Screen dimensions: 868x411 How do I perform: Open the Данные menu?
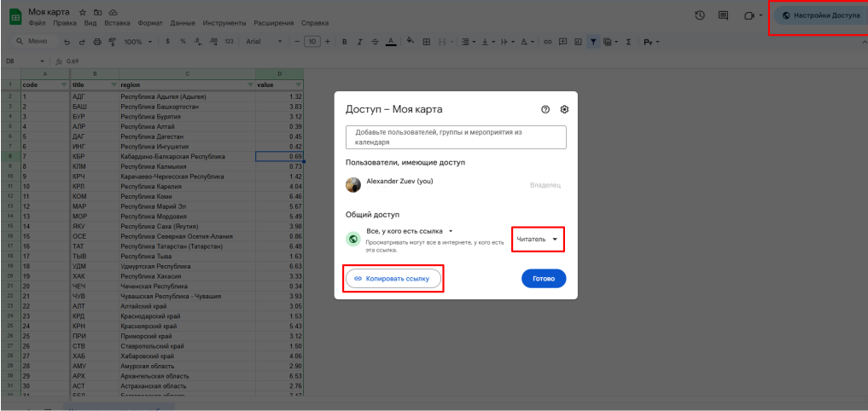[x=183, y=23]
